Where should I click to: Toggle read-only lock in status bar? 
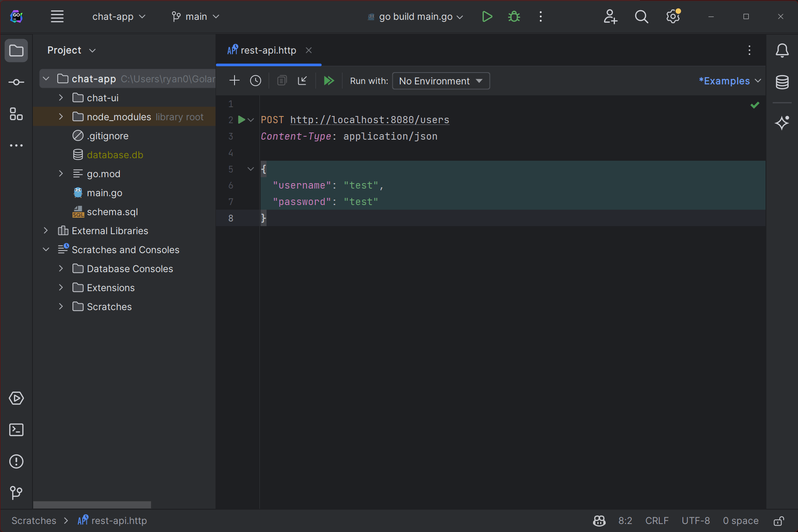pos(779,521)
